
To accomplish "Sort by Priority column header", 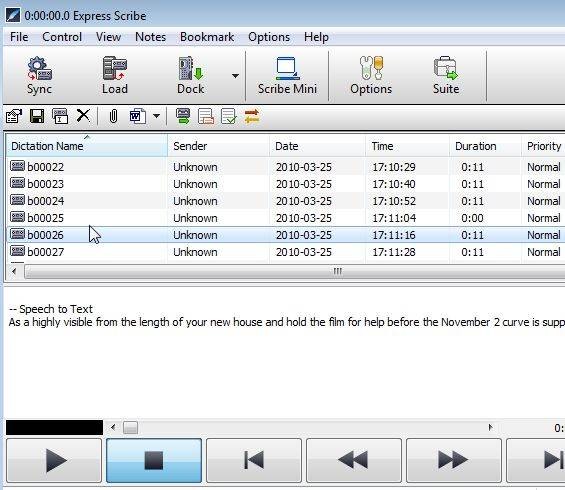I will (x=543, y=146).
